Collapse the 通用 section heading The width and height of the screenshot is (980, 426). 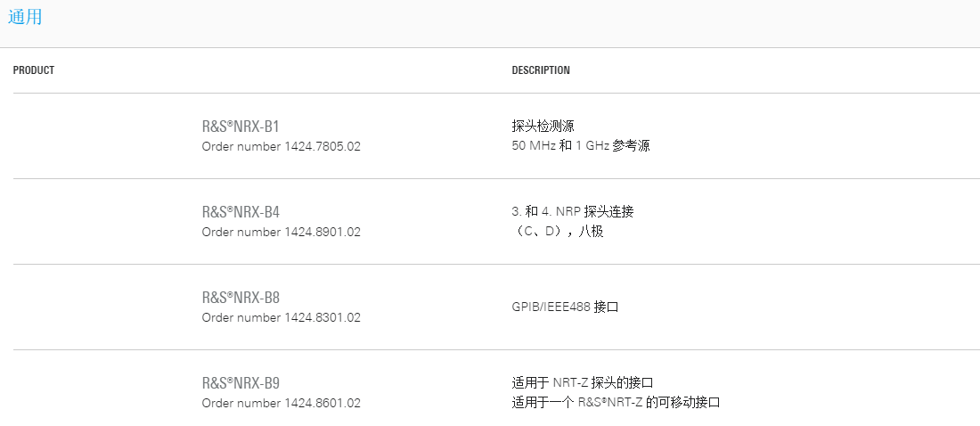click(x=25, y=17)
